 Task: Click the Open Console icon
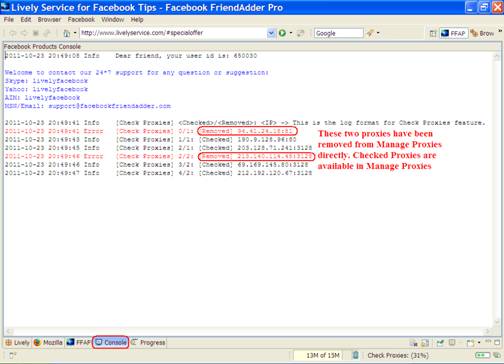470,343
